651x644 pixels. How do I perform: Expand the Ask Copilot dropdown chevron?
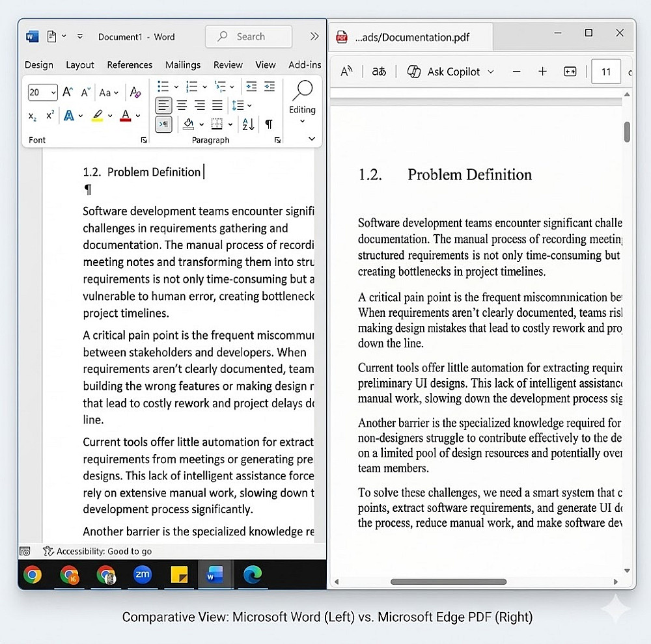(491, 72)
